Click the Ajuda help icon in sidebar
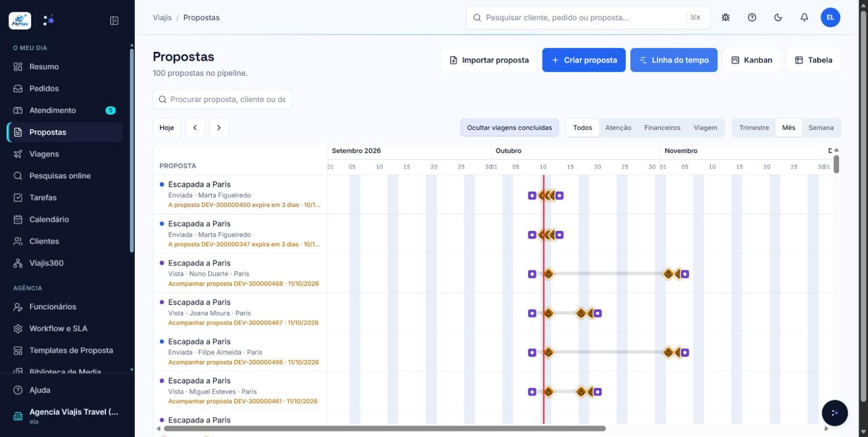The image size is (868, 437). (18, 390)
